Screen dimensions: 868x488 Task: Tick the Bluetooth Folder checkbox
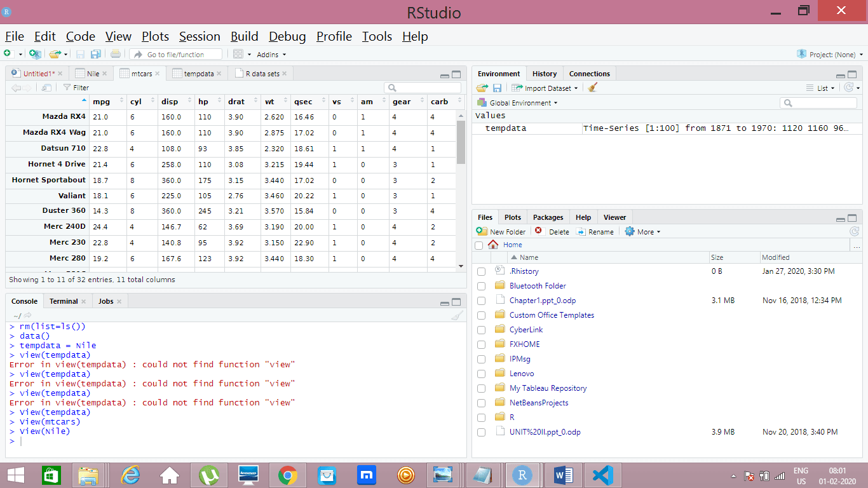(x=481, y=287)
